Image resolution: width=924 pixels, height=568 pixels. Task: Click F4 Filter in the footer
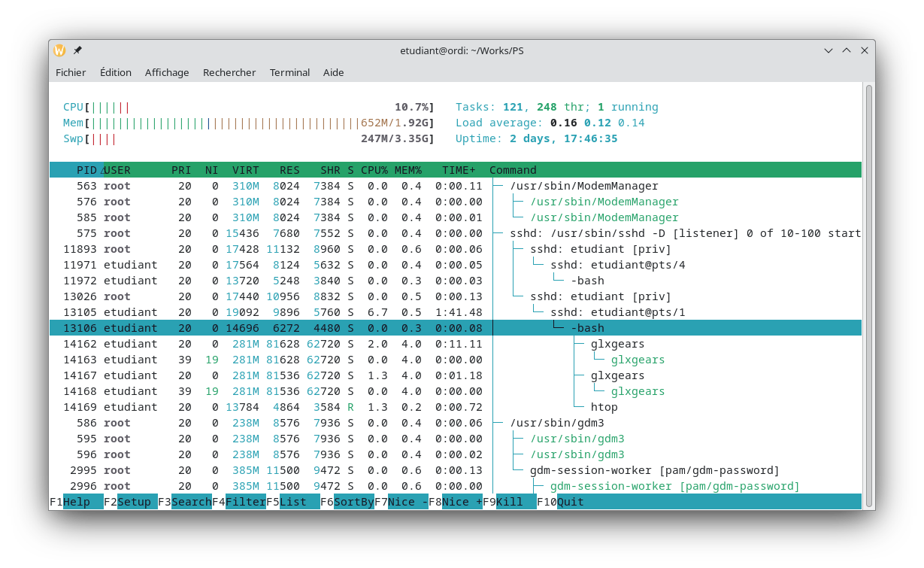(245, 502)
